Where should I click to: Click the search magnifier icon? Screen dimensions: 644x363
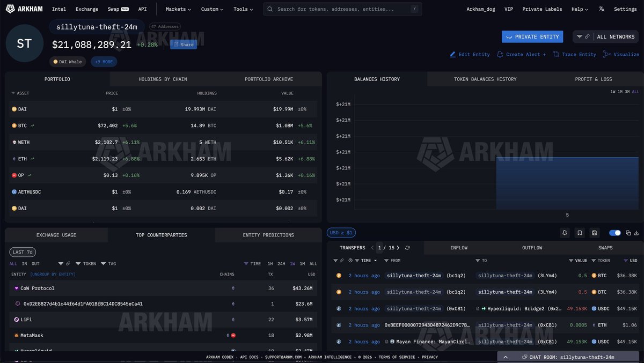pos(270,9)
